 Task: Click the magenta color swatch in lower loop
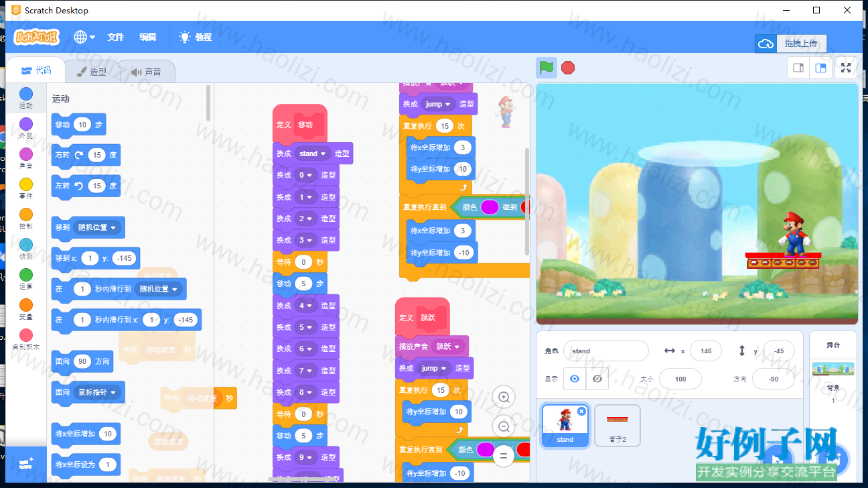tap(486, 449)
